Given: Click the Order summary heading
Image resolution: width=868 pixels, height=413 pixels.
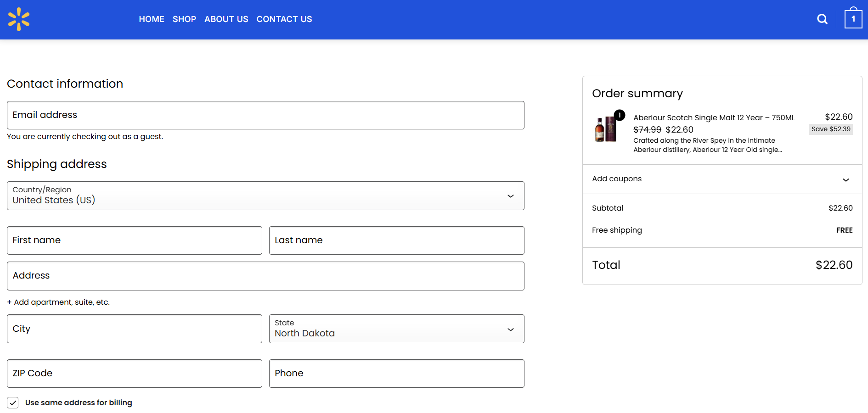Looking at the screenshot, I should tap(637, 93).
